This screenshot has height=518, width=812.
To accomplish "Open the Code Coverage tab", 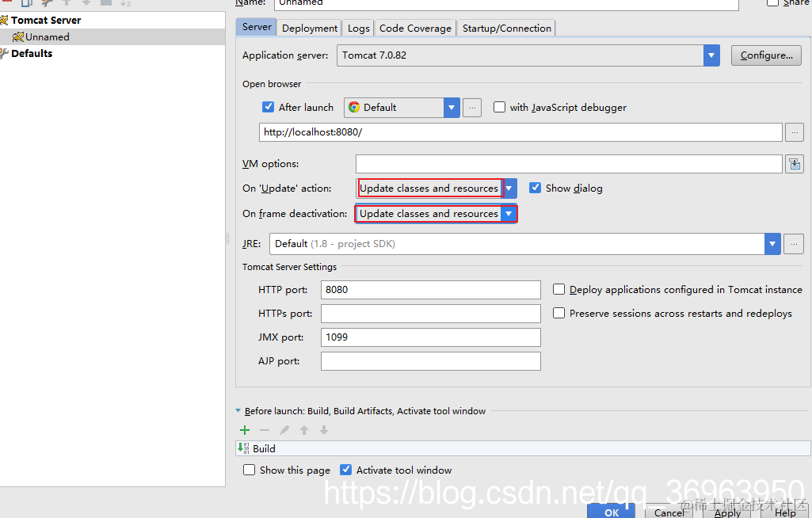I will [x=415, y=28].
